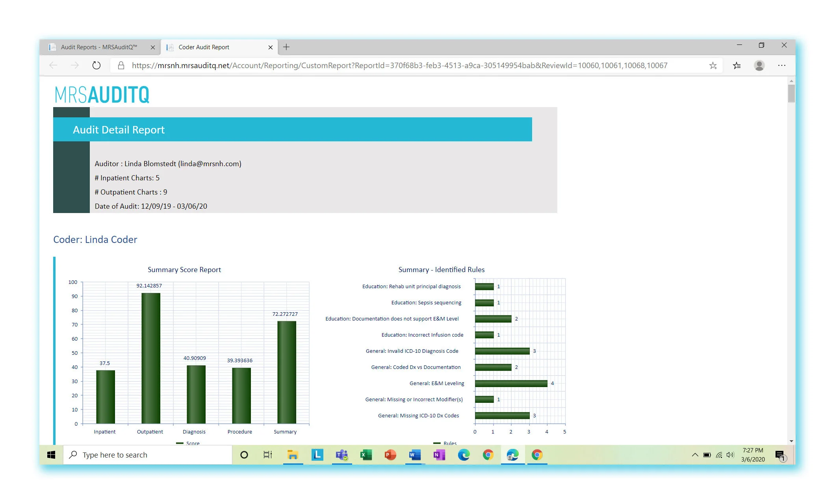The image size is (835, 504).
Task: Switch to the Audit Reports tab
Action: coord(98,47)
